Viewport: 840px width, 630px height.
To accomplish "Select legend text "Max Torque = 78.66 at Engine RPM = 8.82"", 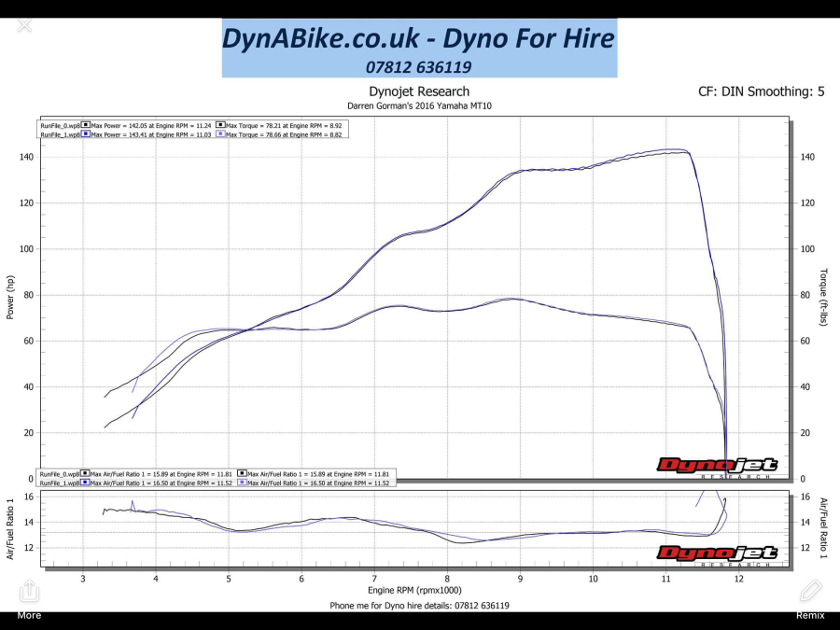I will 284,134.
